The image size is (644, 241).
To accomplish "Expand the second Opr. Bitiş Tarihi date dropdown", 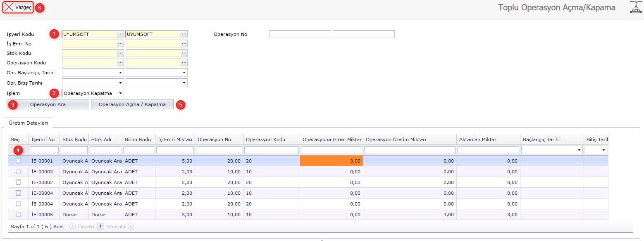I will (x=184, y=83).
